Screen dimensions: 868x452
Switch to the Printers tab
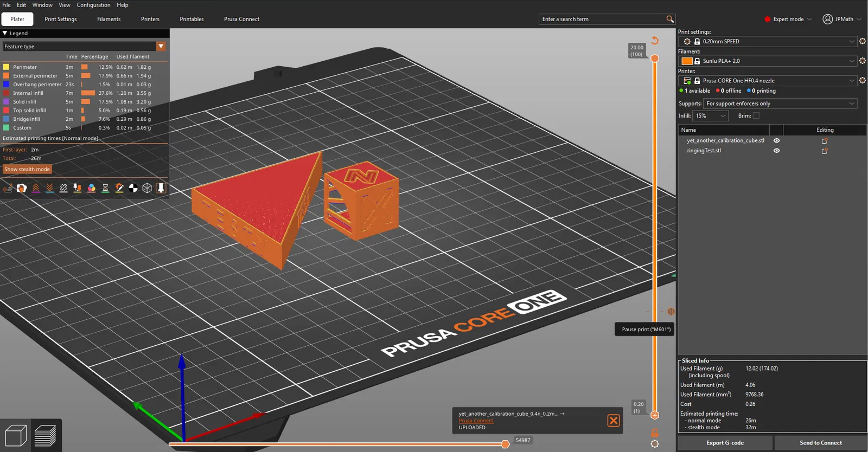[x=150, y=19]
